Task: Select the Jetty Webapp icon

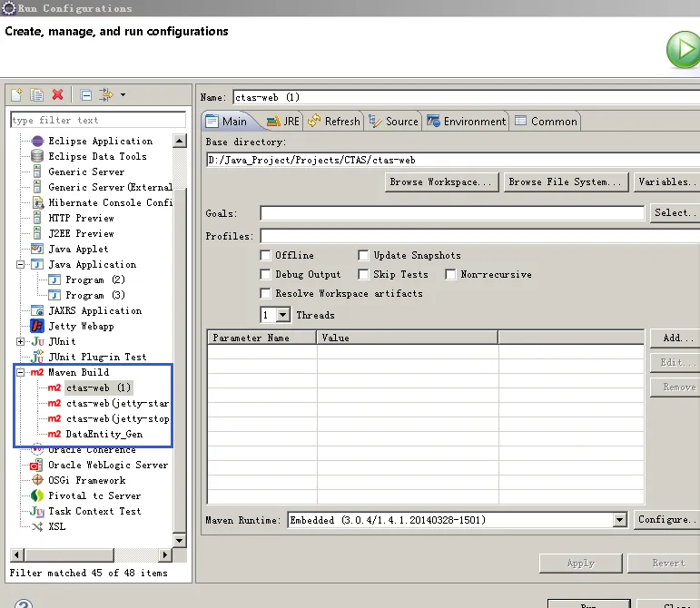Action: click(37, 326)
